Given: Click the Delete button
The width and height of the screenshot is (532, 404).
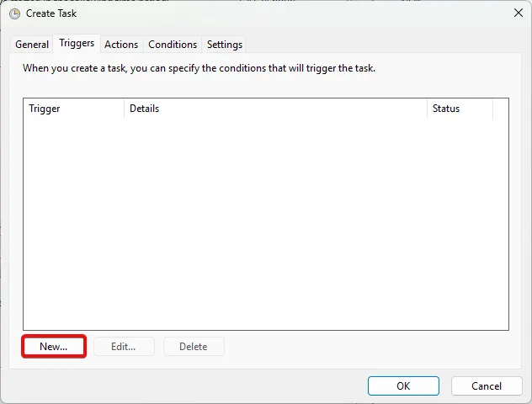Looking at the screenshot, I should [194, 346].
